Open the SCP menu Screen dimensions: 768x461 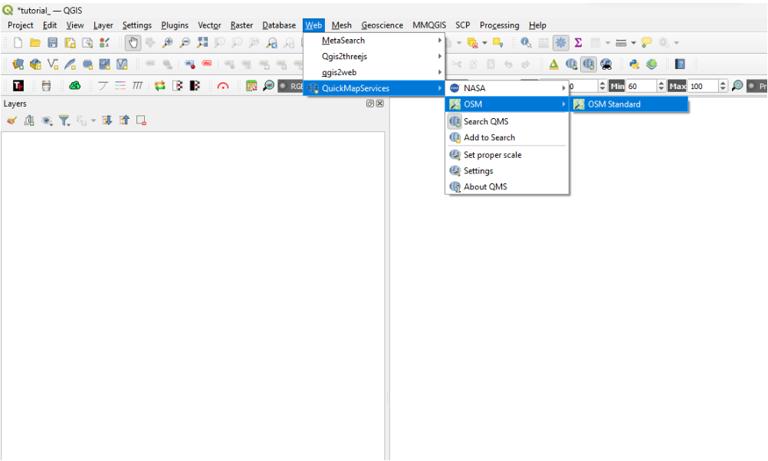click(462, 25)
